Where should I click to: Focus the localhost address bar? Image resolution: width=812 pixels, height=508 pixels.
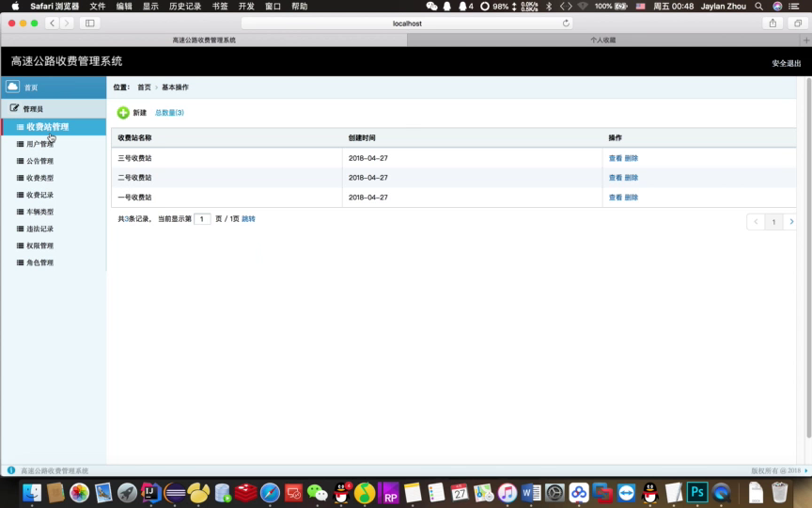point(407,24)
